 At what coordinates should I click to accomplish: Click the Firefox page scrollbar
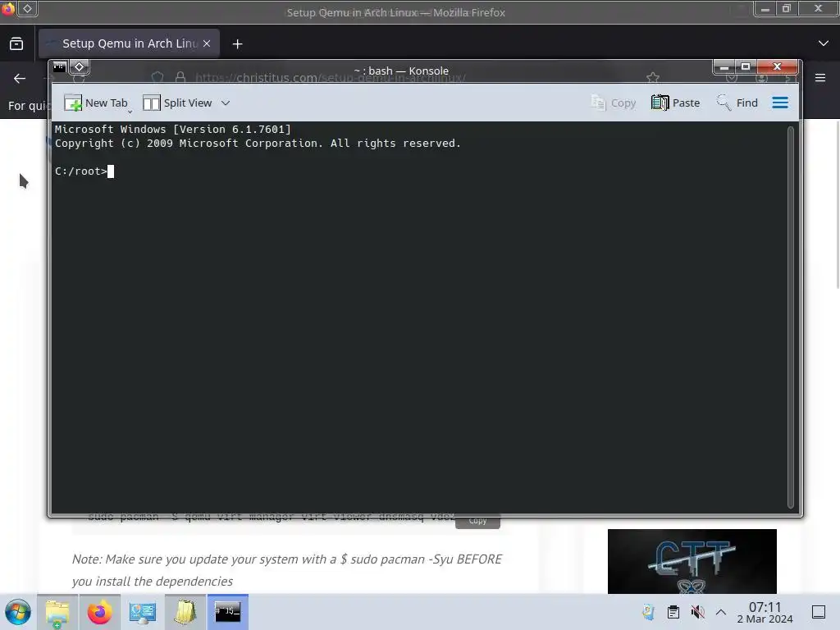838,206
